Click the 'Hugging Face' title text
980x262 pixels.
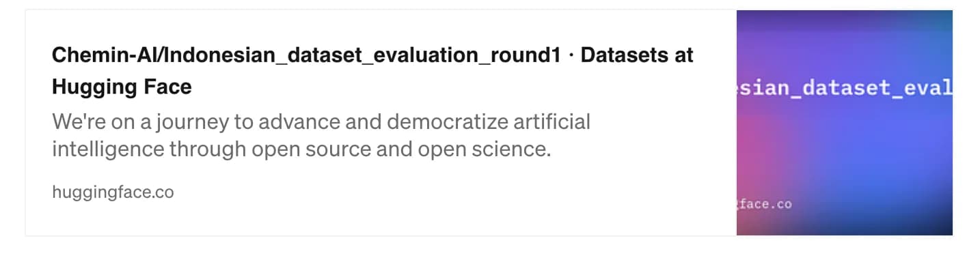(x=122, y=87)
